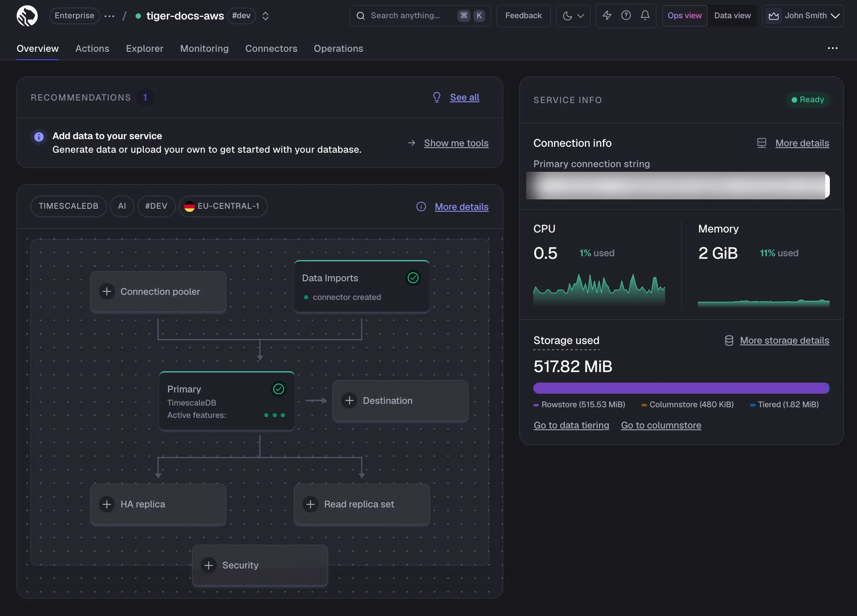857x616 pixels.
Task: Switch to Data view
Action: click(732, 16)
